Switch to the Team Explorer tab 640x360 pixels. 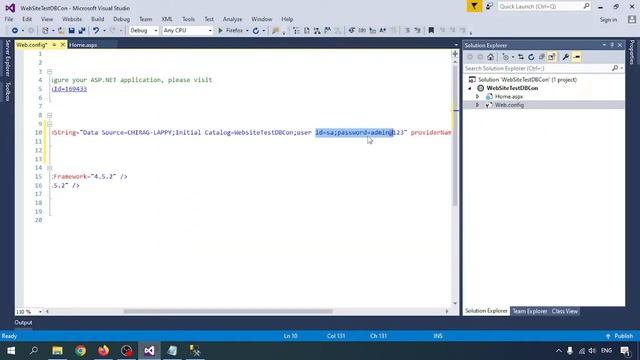tap(529, 311)
